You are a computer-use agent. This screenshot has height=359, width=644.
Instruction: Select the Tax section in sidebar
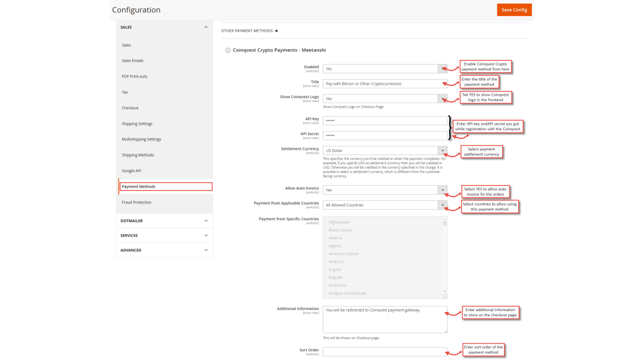(x=125, y=92)
